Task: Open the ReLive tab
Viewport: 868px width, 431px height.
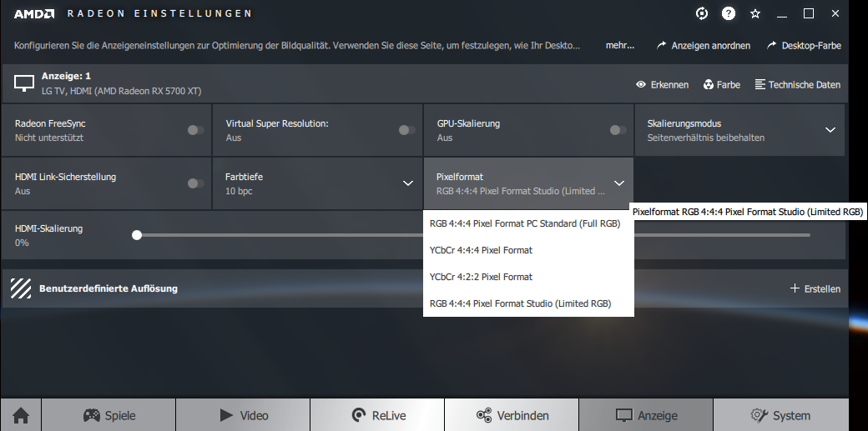Action: [377, 415]
